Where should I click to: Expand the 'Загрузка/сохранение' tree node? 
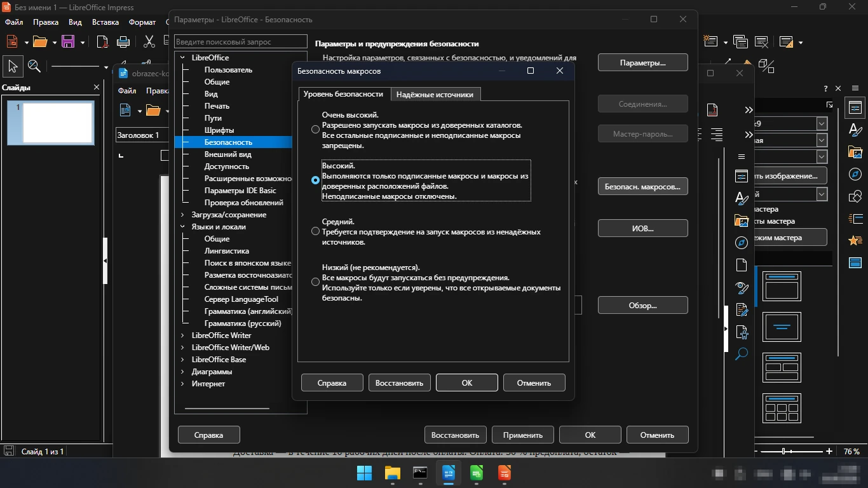pyautogui.click(x=182, y=215)
